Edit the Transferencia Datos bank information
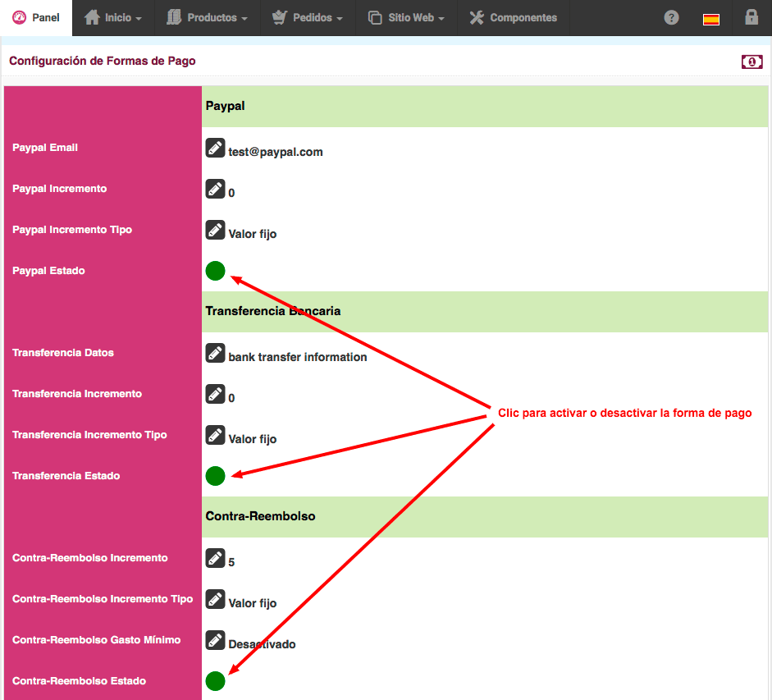This screenshot has height=700, width=772. [x=215, y=354]
